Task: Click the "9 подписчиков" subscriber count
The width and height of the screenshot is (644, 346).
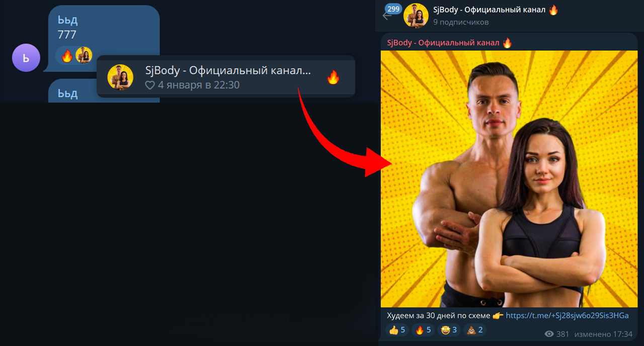Action: pos(461,22)
